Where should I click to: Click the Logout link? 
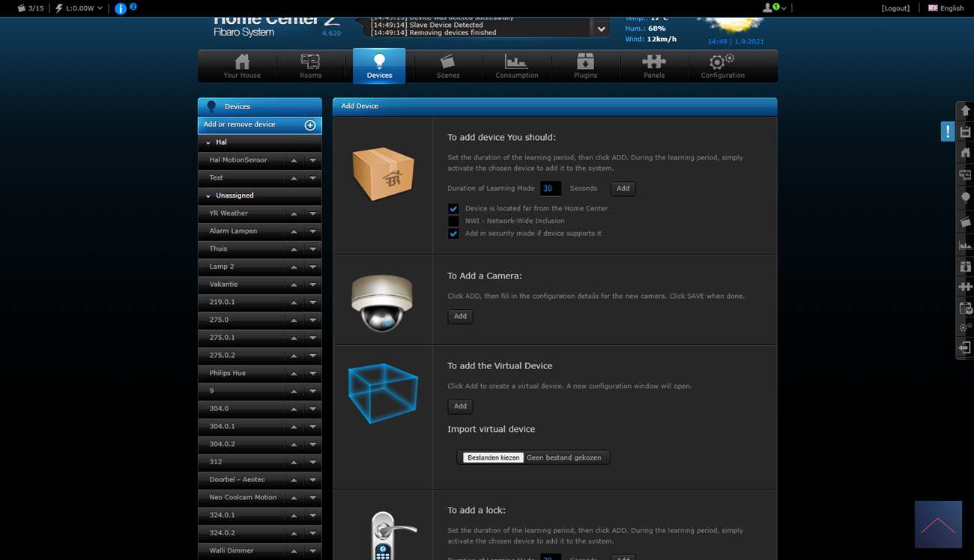(x=895, y=8)
